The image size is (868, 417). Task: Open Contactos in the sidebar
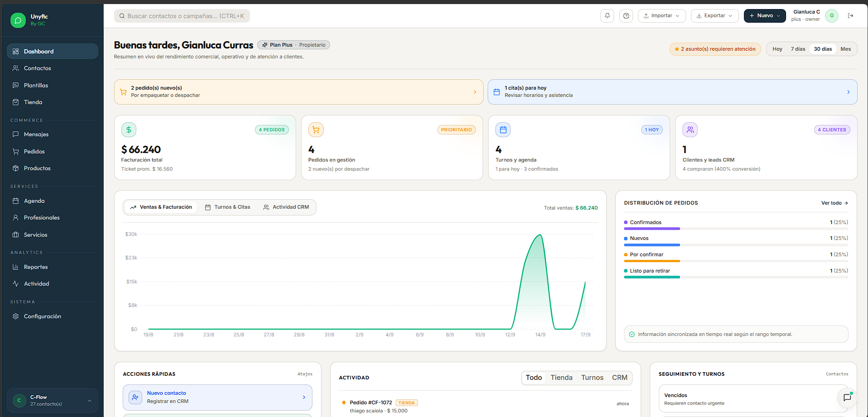[x=53, y=68]
